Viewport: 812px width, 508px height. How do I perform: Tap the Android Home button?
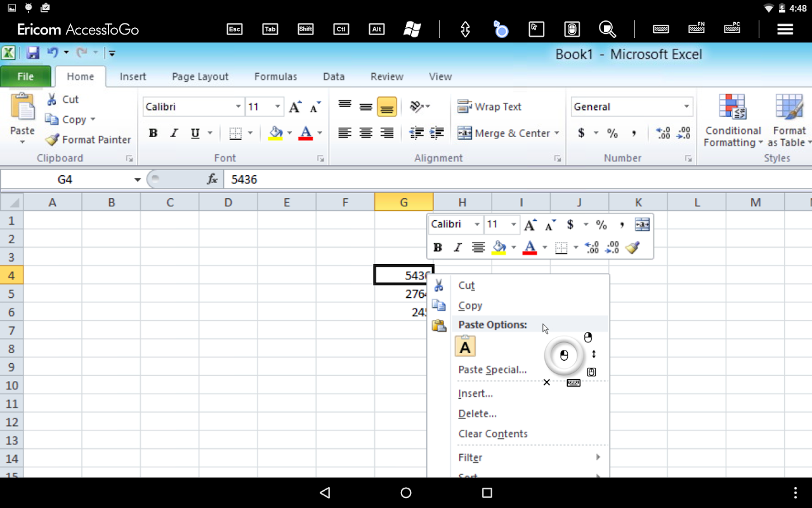406,493
